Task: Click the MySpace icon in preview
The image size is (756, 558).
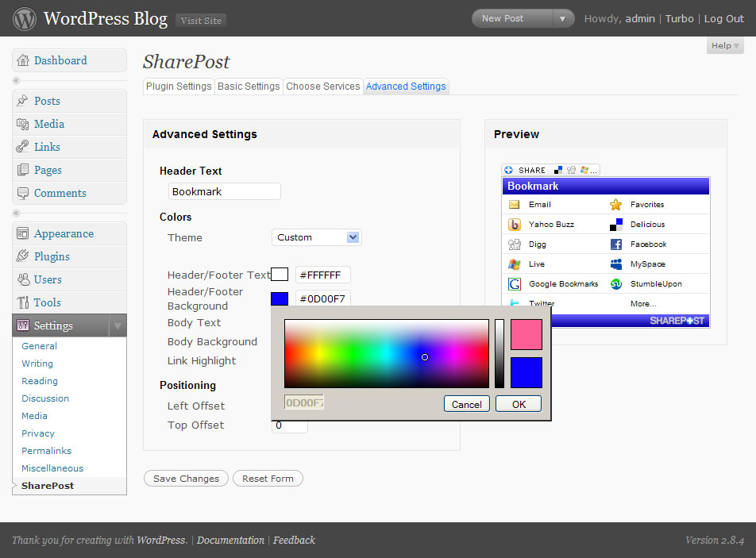Action: [x=615, y=264]
